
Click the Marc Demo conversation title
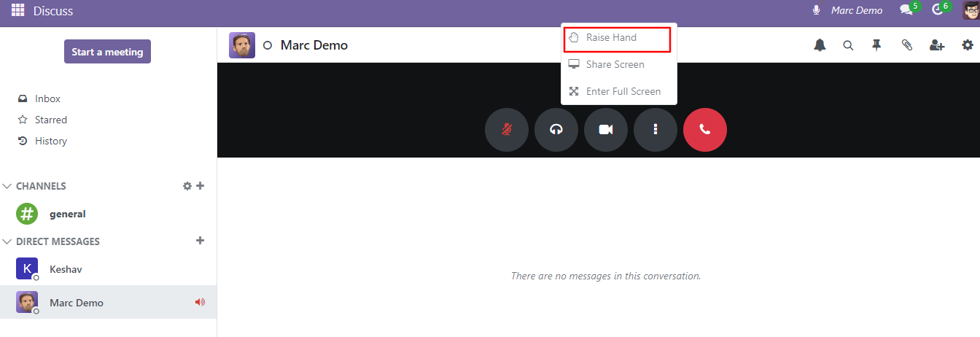(x=314, y=45)
